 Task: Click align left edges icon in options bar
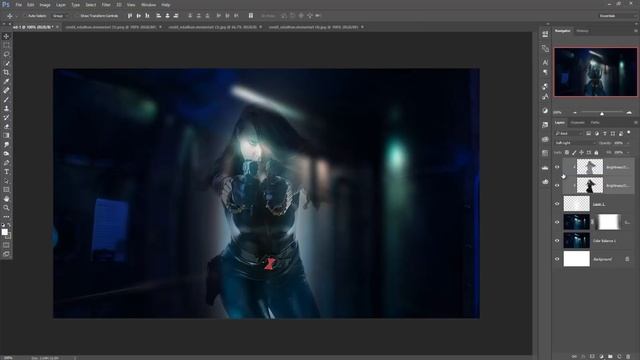coord(158,16)
